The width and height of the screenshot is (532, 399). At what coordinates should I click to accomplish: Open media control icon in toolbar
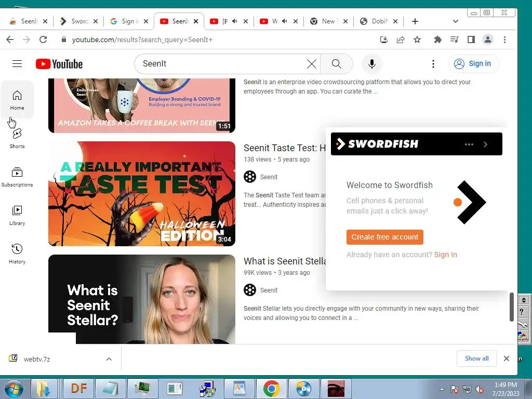454,39
